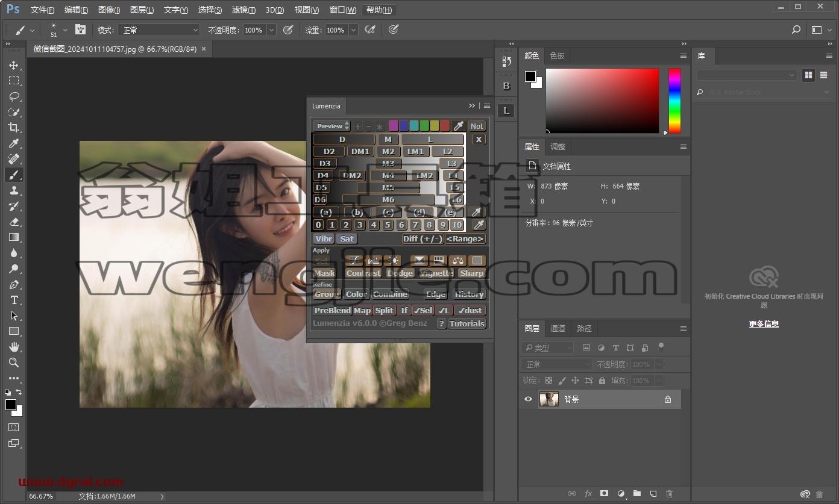Open the 文件(F) menu
The height and width of the screenshot is (504, 839).
point(42,10)
